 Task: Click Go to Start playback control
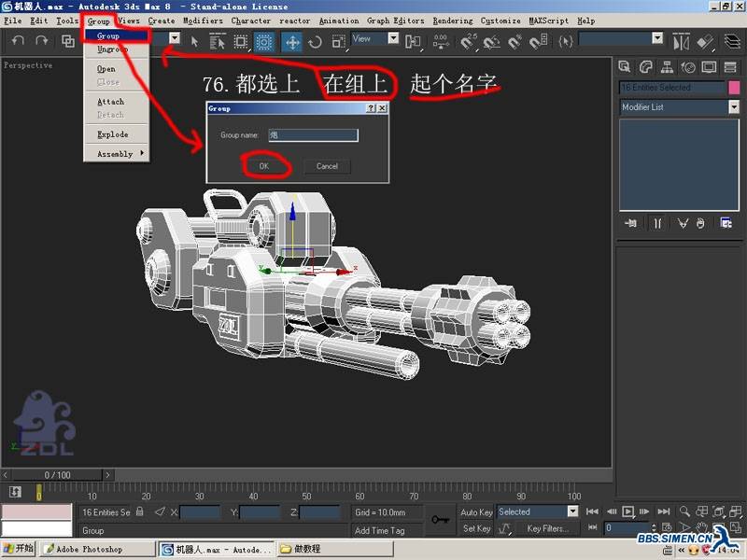click(593, 511)
